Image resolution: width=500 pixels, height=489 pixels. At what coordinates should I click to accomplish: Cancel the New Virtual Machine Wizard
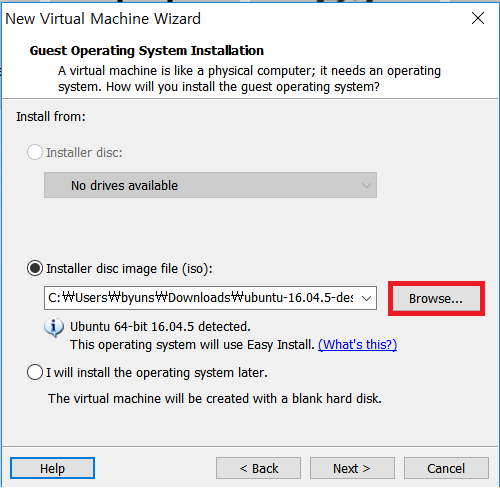coord(446,468)
